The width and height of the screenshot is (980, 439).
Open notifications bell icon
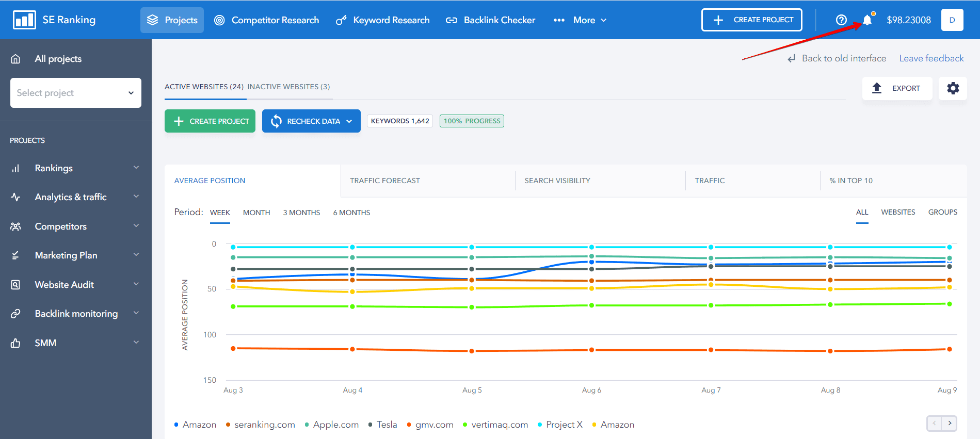click(x=867, y=20)
